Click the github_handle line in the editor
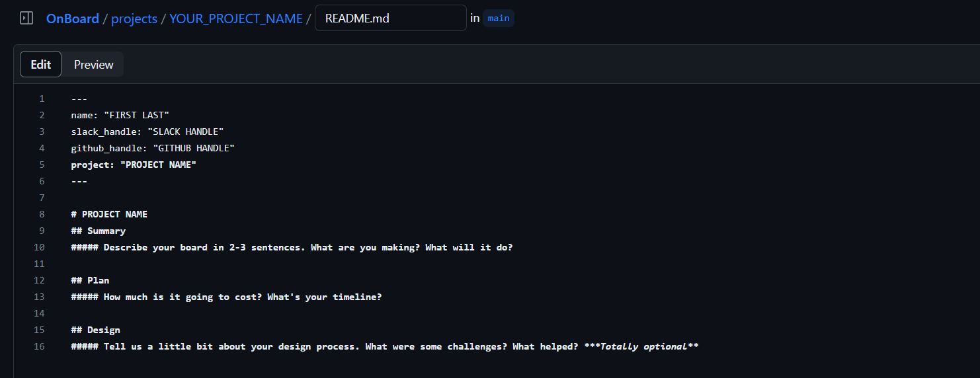This screenshot has width=980, height=378. pos(153,148)
